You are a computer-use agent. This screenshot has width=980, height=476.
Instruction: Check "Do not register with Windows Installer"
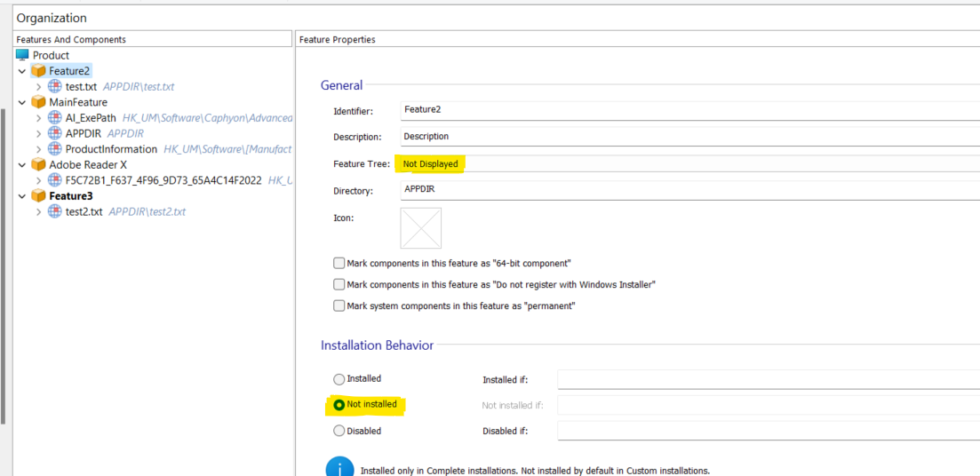(339, 284)
